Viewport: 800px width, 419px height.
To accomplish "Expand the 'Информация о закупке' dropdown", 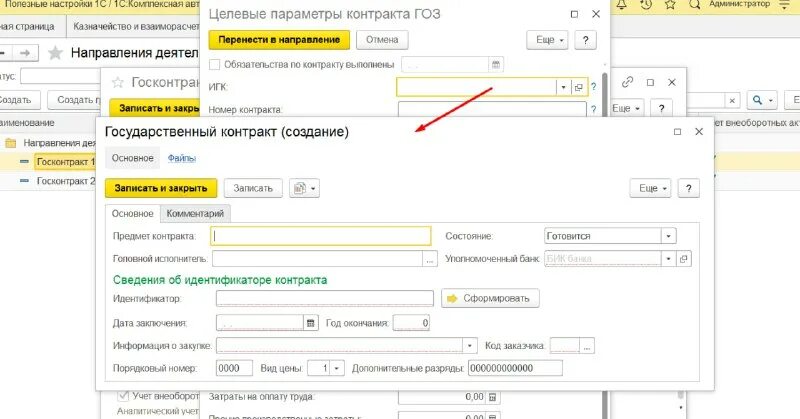I will pyautogui.click(x=470, y=346).
